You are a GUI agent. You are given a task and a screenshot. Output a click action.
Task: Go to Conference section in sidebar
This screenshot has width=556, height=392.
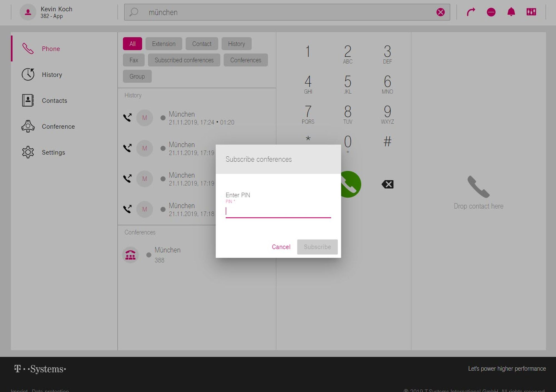[x=58, y=127]
